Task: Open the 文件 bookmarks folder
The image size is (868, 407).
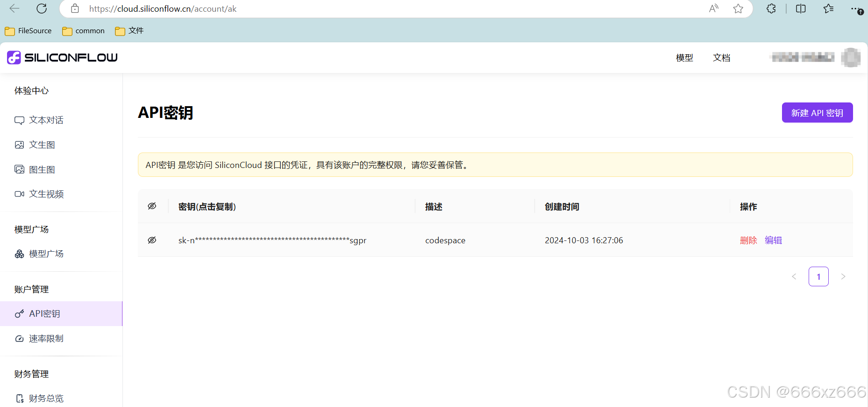Action: tap(129, 31)
